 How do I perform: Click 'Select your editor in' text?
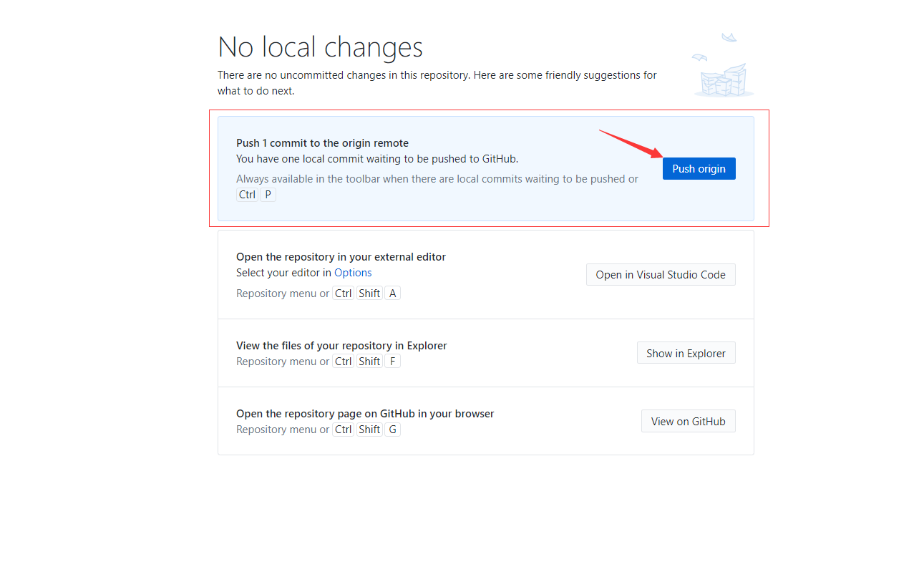coord(283,273)
